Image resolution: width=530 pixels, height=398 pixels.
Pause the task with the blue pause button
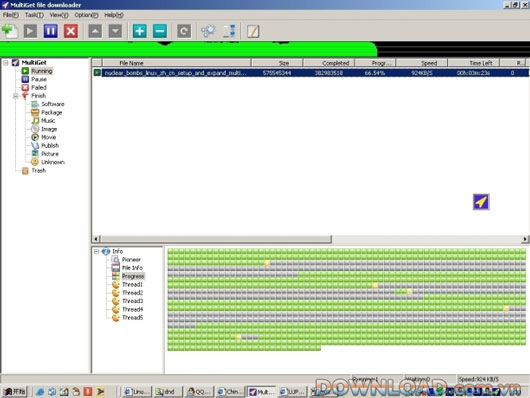[x=51, y=31]
